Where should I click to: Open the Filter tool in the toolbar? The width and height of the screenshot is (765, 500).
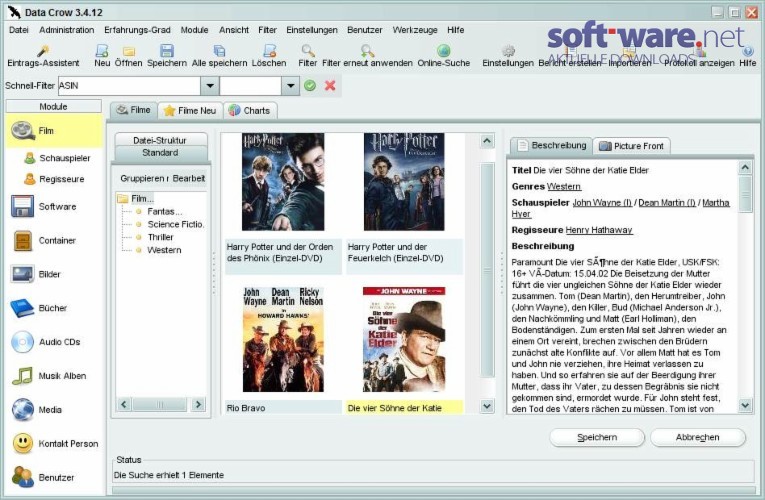(x=308, y=56)
